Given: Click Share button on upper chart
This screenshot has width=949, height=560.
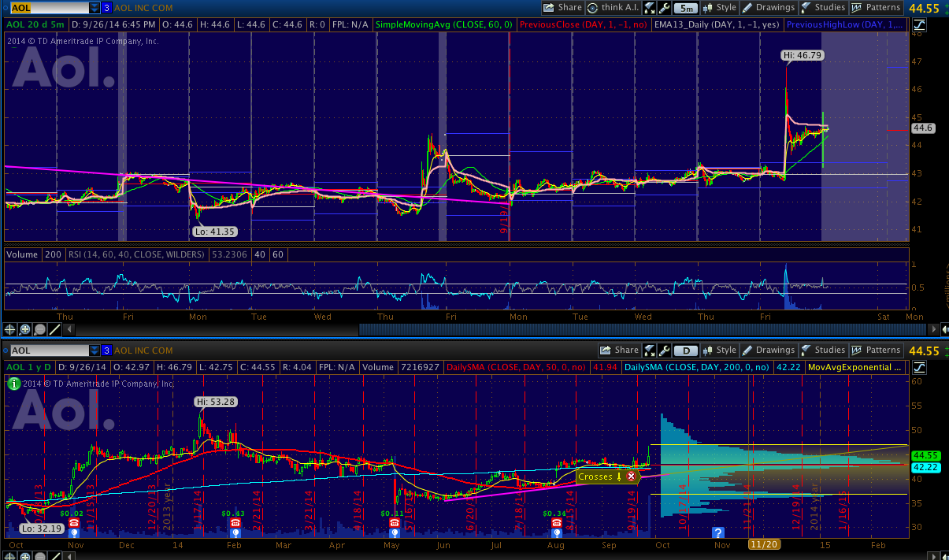Looking at the screenshot, I should tap(563, 8).
